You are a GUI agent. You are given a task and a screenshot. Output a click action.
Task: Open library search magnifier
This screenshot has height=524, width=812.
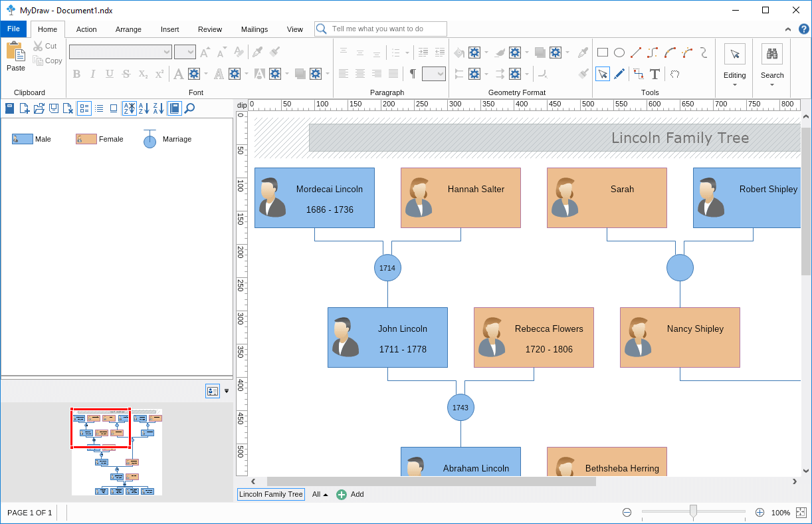(x=189, y=108)
